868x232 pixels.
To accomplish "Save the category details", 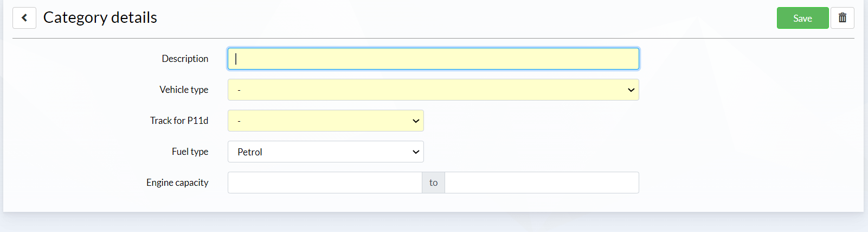I will (x=802, y=18).
